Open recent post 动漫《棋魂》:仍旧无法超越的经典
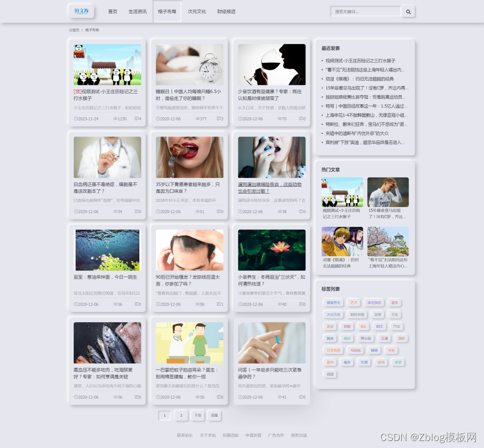This screenshot has height=448, width=484. coord(360,79)
